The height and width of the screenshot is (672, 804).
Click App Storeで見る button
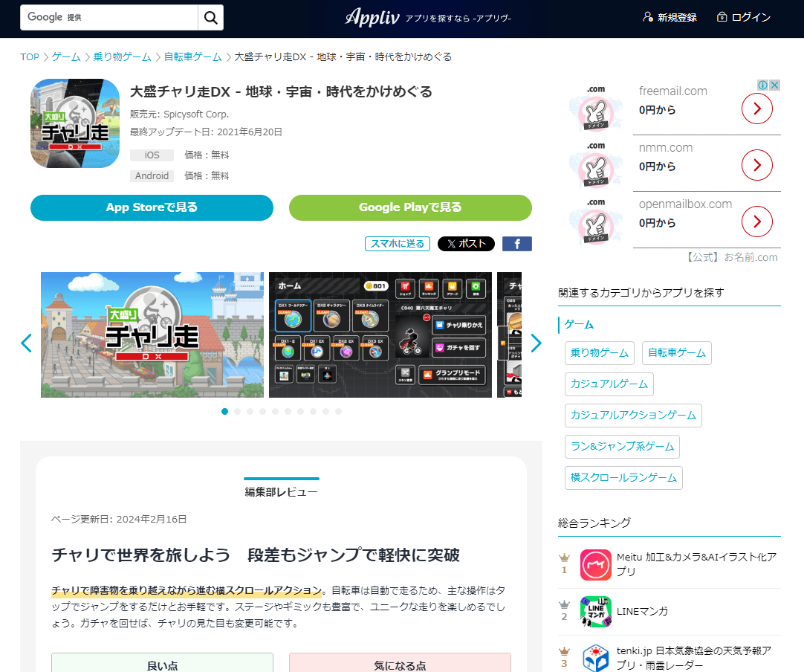coord(152,207)
